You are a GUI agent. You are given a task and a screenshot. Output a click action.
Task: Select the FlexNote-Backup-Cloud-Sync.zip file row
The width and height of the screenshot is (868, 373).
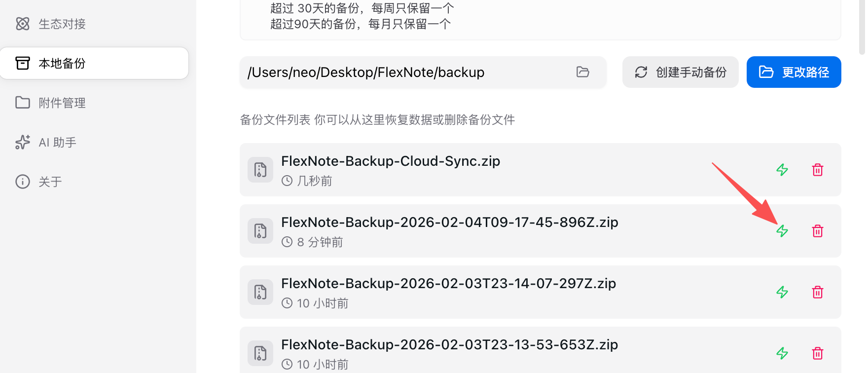(x=540, y=170)
